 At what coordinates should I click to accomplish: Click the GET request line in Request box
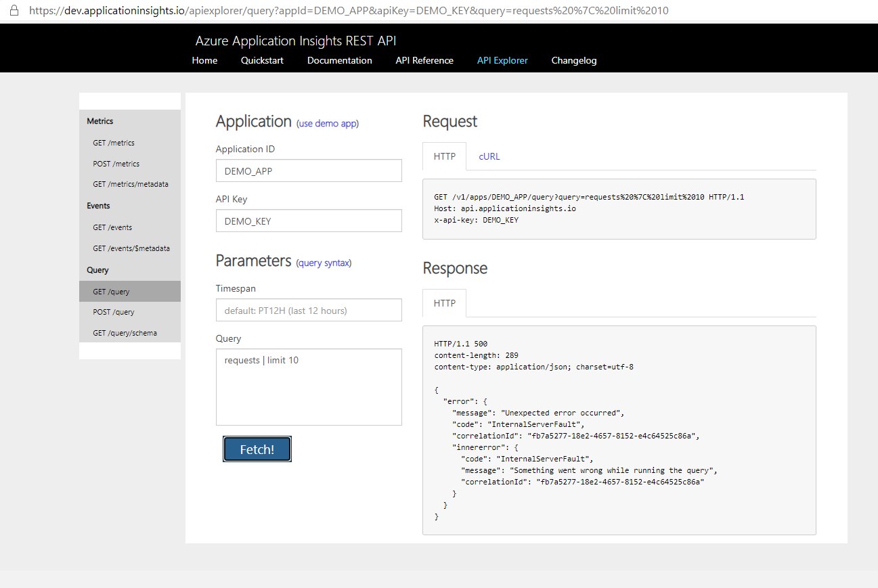point(589,197)
